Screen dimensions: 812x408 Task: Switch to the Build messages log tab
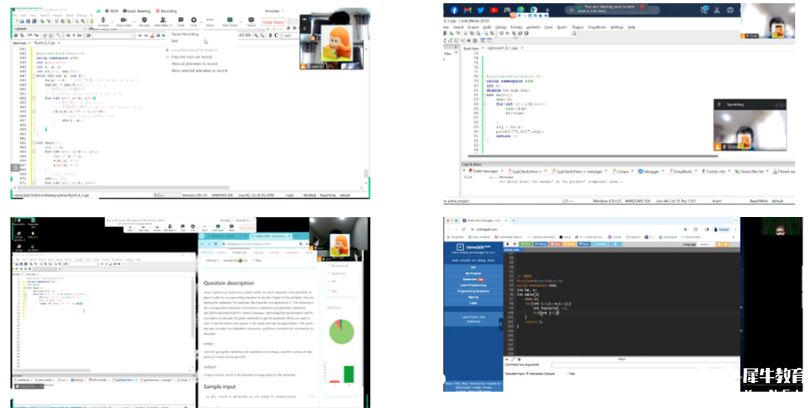484,171
